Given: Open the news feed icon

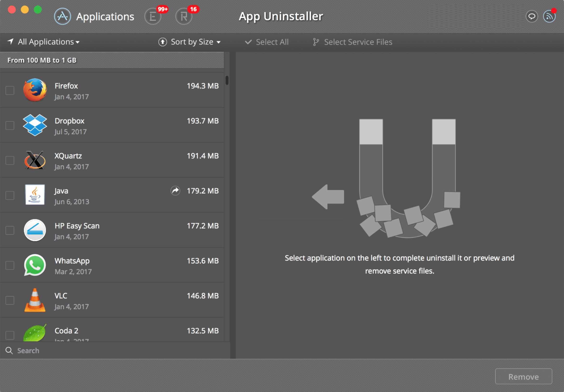Looking at the screenshot, I should 549,17.
